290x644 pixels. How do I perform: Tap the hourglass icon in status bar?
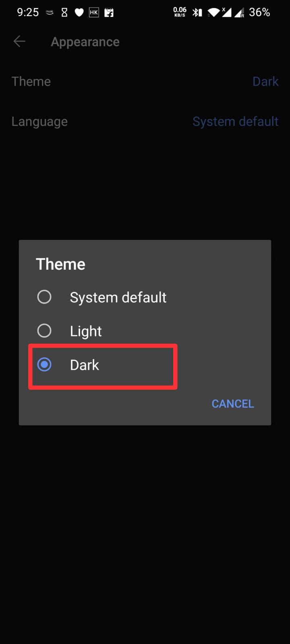coord(64,12)
